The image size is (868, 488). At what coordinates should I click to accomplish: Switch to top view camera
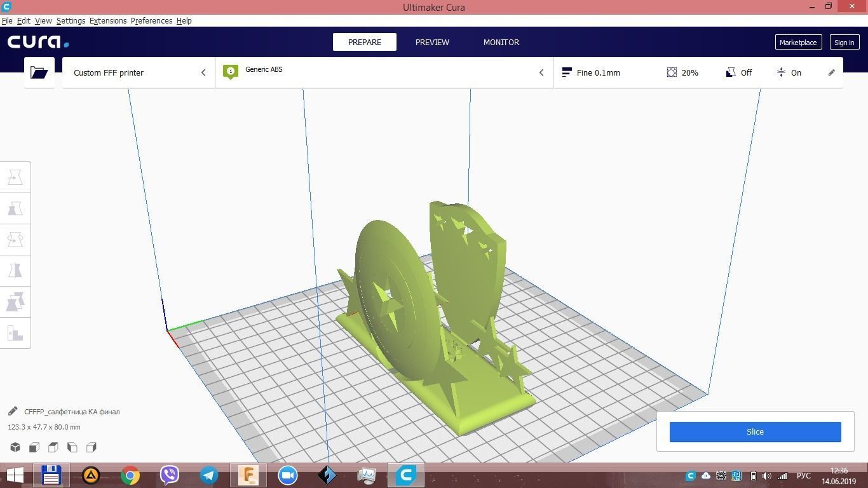pyautogui.click(x=53, y=447)
